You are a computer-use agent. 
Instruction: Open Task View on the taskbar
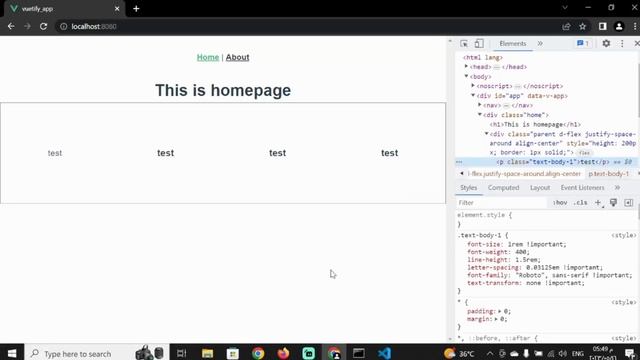[x=181, y=353]
